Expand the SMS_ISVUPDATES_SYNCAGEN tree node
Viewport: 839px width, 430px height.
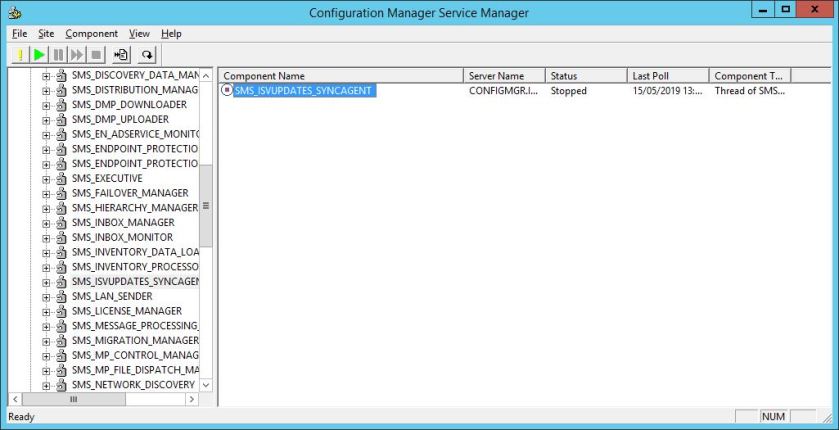coord(46,282)
